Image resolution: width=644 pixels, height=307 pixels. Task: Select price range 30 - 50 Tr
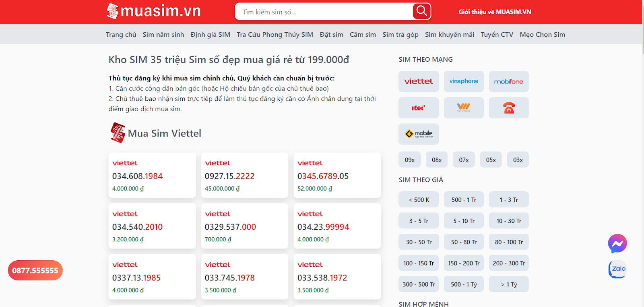click(419, 242)
